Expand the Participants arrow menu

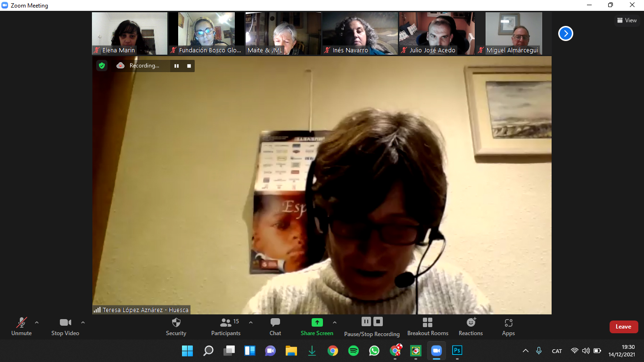[251, 323]
